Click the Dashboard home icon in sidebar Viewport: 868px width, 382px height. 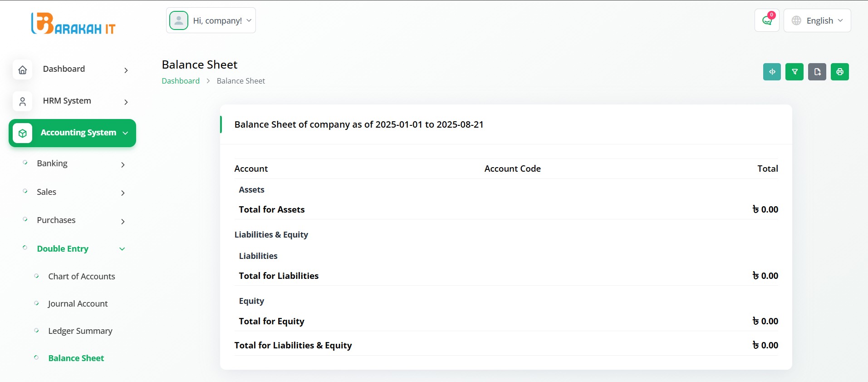point(23,69)
